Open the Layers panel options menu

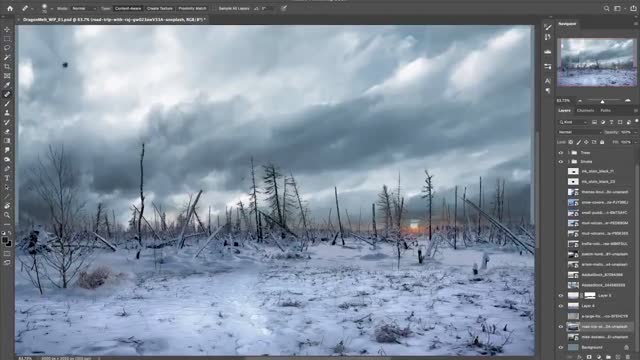click(636, 111)
